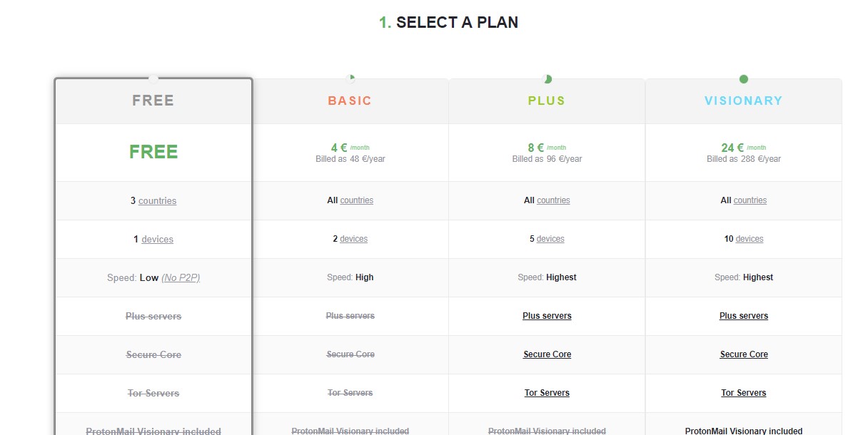Open Secure Core link in Visionary column
The height and width of the screenshot is (435, 868).
pos(744,354)
